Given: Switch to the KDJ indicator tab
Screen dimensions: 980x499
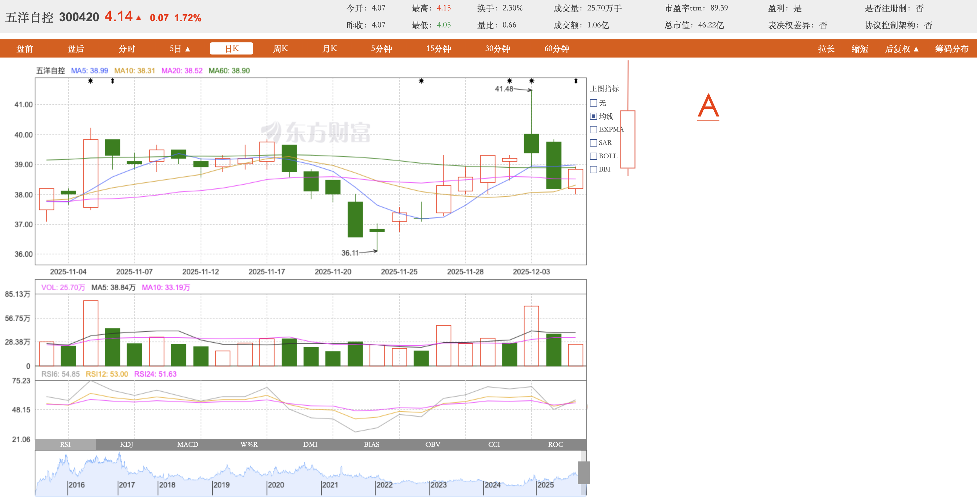Looking at the screenshot, I should point(127,445).
